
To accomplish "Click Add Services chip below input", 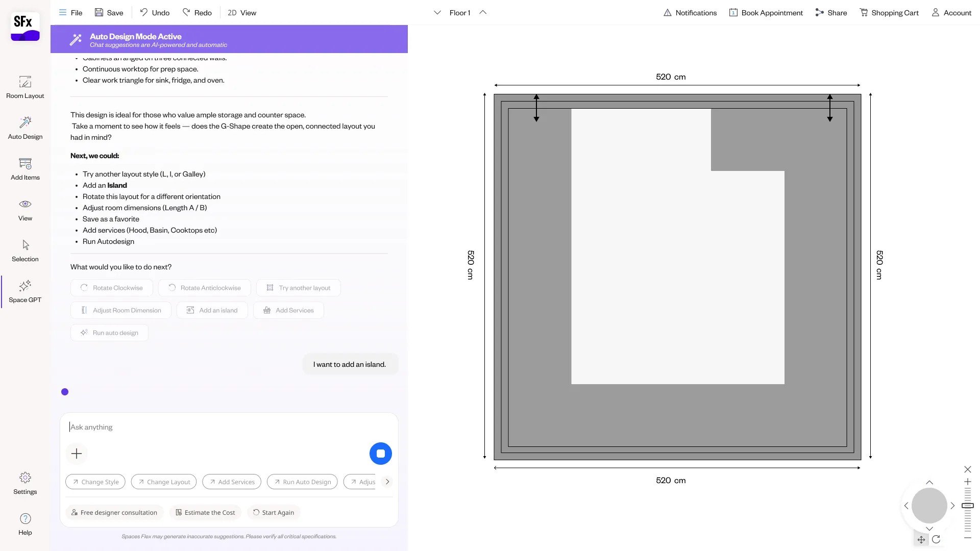I will pyautogui.click(x=232, y=482).
